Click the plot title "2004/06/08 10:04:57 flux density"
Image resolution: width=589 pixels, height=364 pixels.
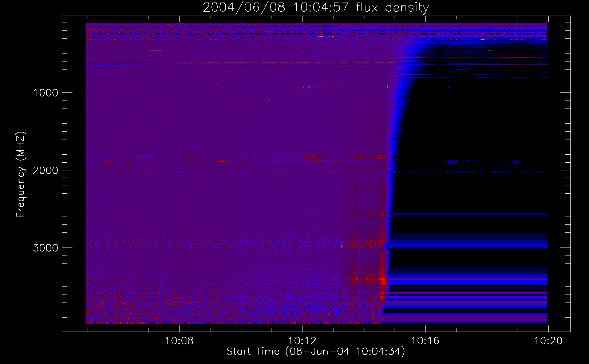click(316, 8)
